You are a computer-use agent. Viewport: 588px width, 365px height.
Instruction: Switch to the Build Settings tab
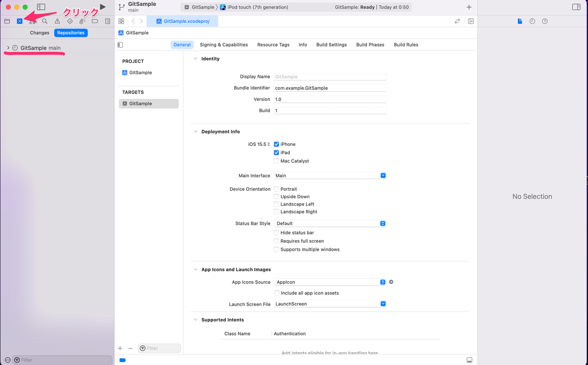331,45
